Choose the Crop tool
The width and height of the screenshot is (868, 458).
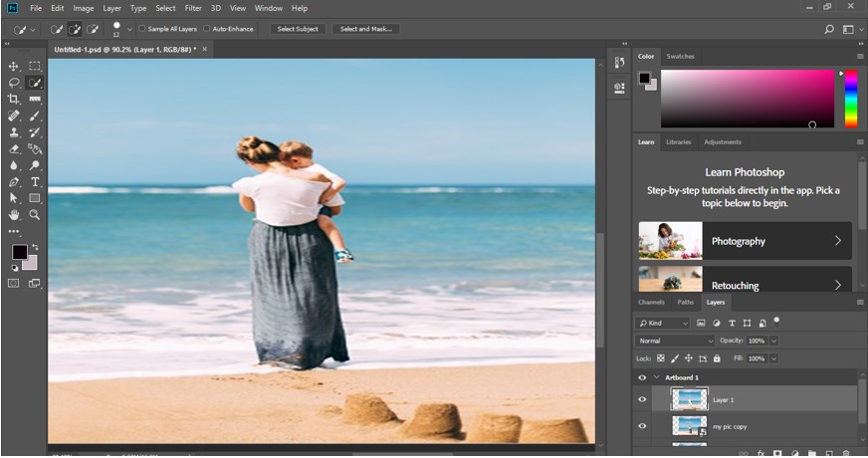point(14,99)
